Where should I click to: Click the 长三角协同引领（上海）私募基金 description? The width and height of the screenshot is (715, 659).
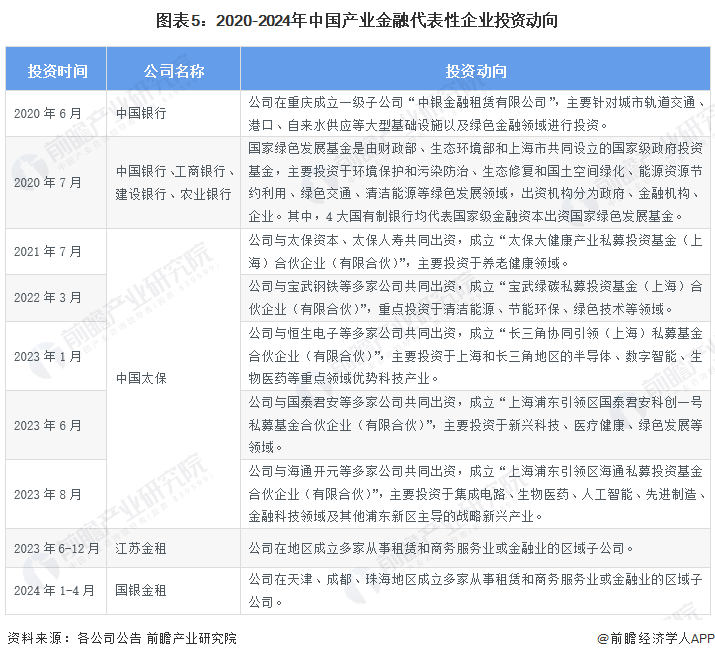pos(475,356)
